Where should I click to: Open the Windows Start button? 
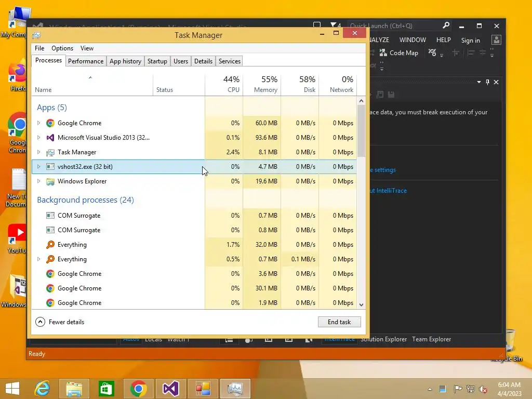[12, 389]
